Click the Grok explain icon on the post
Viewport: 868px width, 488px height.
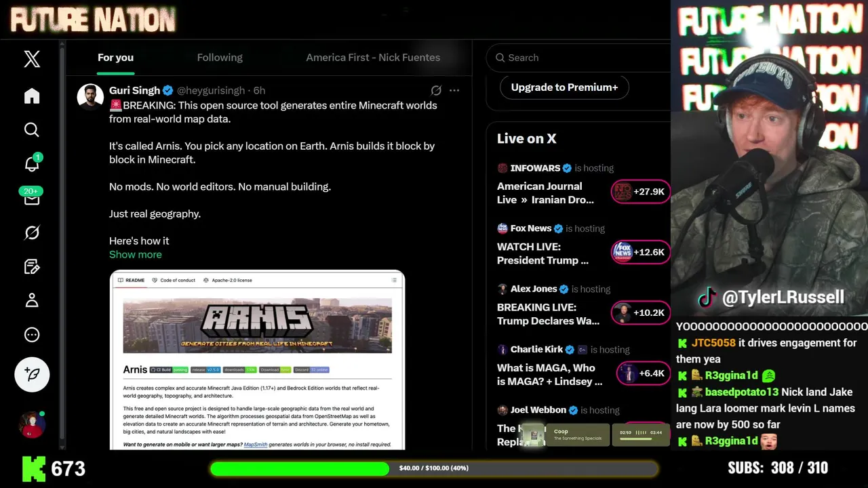coord(436,90)
